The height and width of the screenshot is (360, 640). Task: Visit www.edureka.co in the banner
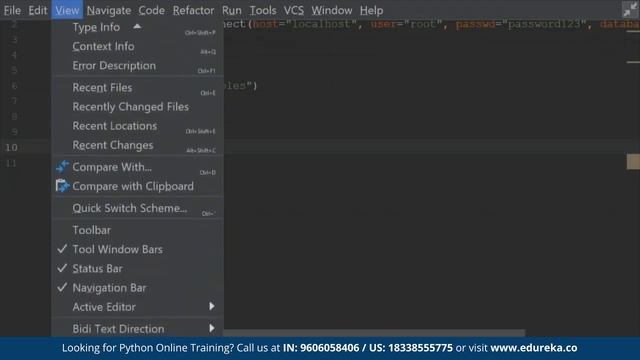(x=534, y=348)
